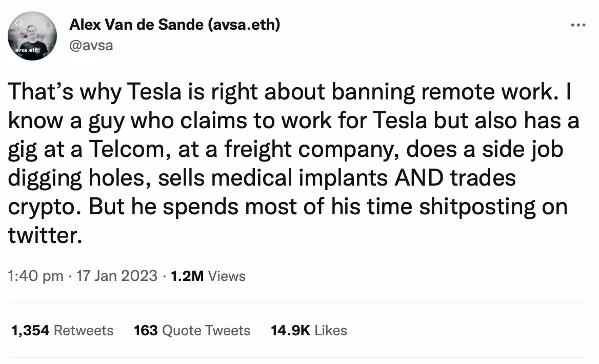The image size is (599, 364).
Task: Click the 1,354 retweet count number
Action: point(30,330)
